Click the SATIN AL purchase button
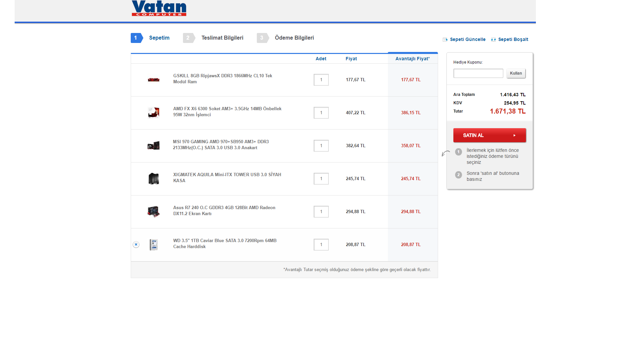 pyautogui.click(x=489, y=135)
